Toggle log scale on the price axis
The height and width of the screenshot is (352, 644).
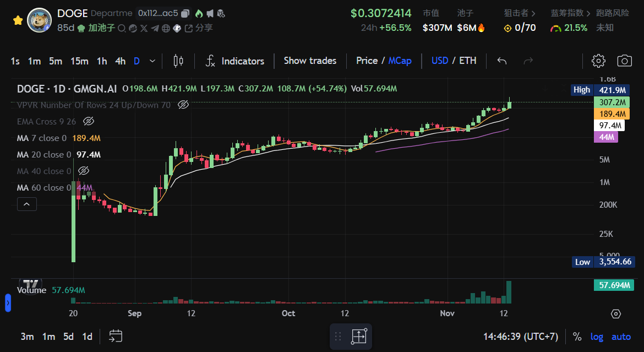(597, 337)
